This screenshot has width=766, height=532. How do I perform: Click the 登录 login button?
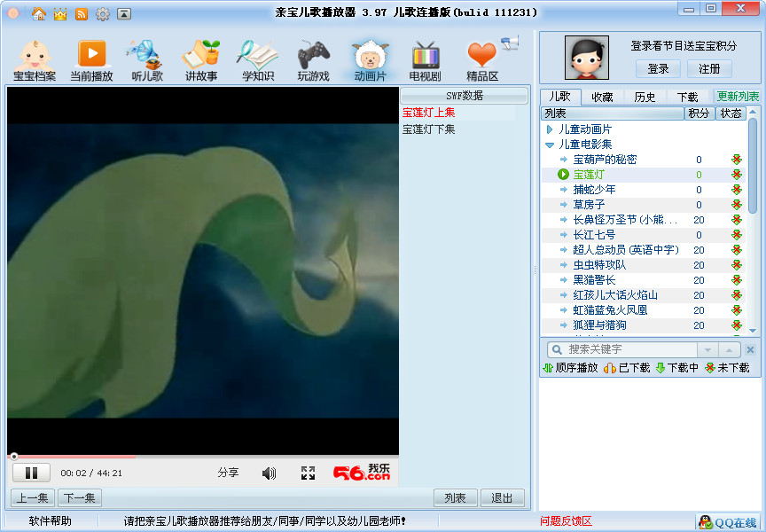pyautogui.click(x=658, y=68)
